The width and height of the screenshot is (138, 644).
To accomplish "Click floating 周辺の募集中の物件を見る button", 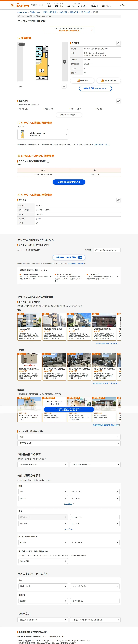I will click(69, 409).
